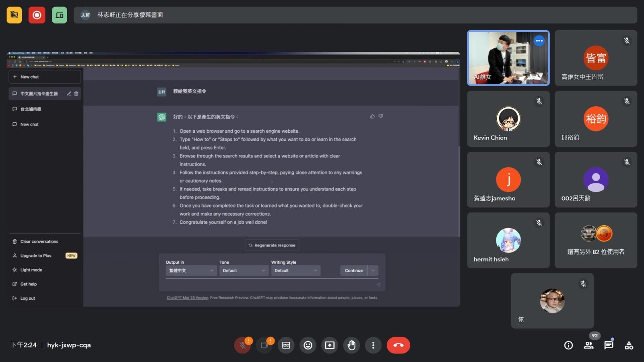Click the 高雄女中王皆富 participant tile
Screen dimensions: 644x362
tap(596, 58)
